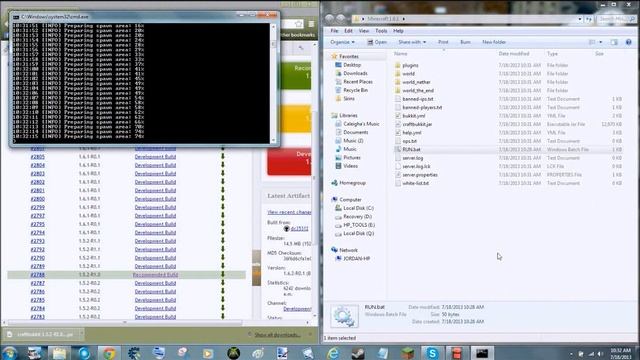Open the change view dropdown arrow
Image resolution: width=640 pixels, height=360 pixels.
pos(600,42)
